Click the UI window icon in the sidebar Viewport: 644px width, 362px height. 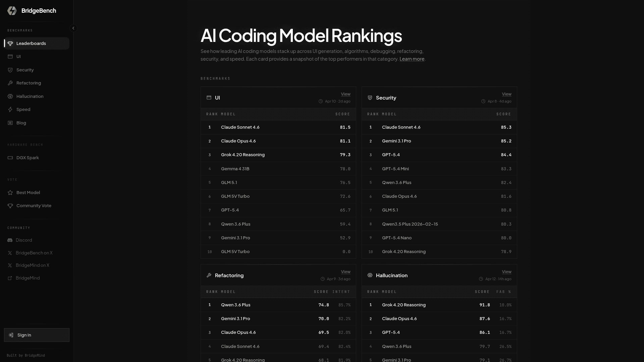[x=10, y=57]
